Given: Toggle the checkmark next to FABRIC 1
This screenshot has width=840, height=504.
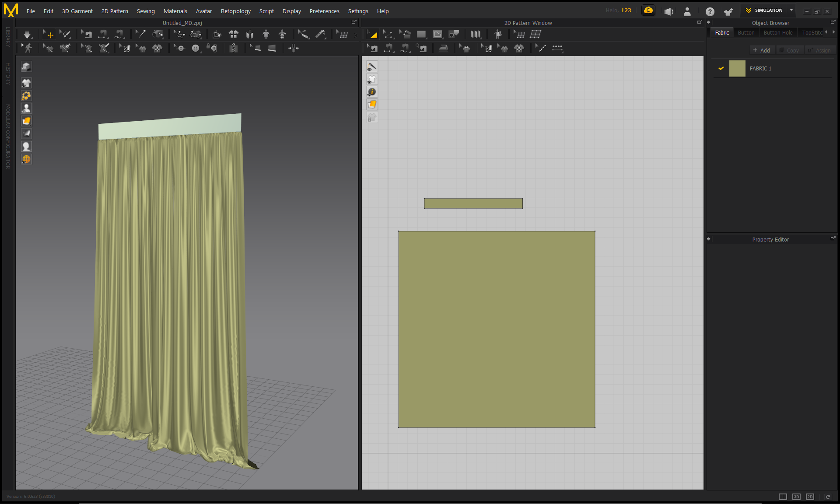Looking at the screenshot, I should pos(721,68).
